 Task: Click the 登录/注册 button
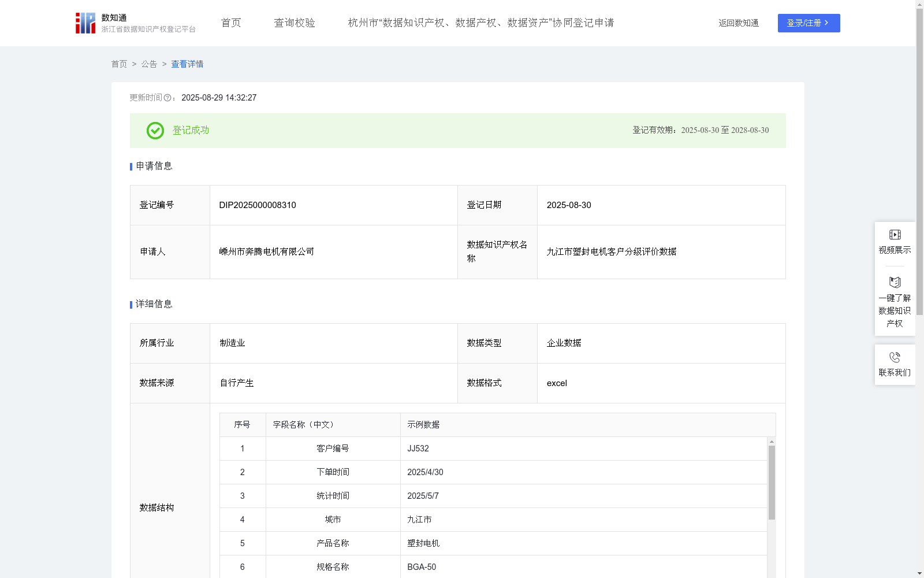point(808,23)
